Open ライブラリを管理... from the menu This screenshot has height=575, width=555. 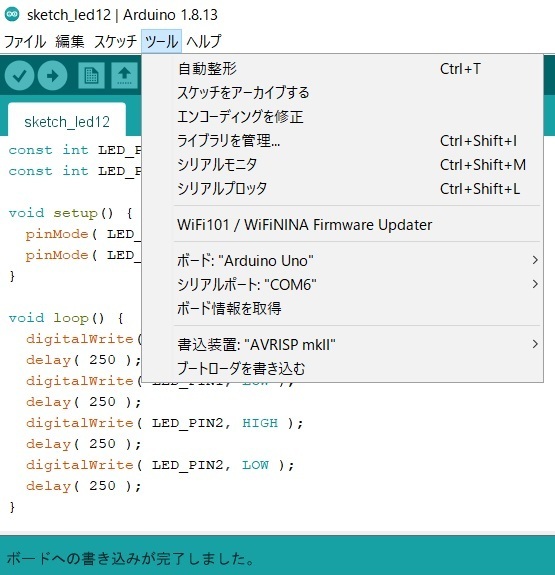coord(342,140)
